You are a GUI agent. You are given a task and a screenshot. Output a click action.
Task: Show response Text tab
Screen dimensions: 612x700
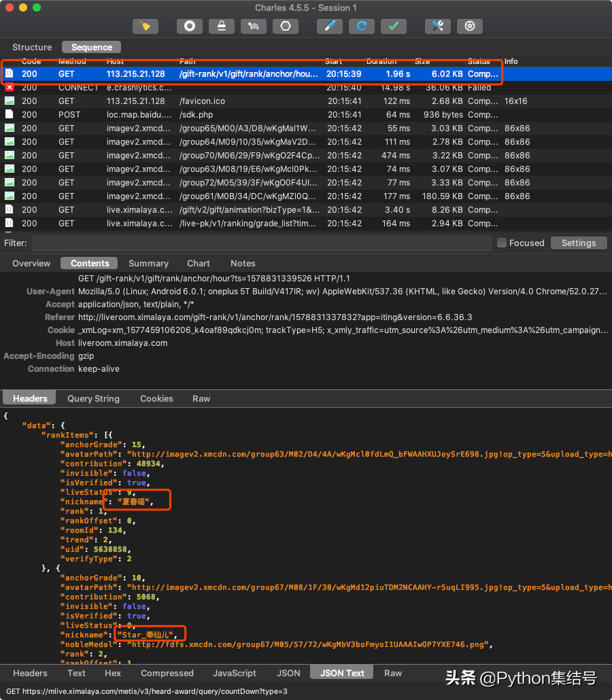(x=76, y=673)
